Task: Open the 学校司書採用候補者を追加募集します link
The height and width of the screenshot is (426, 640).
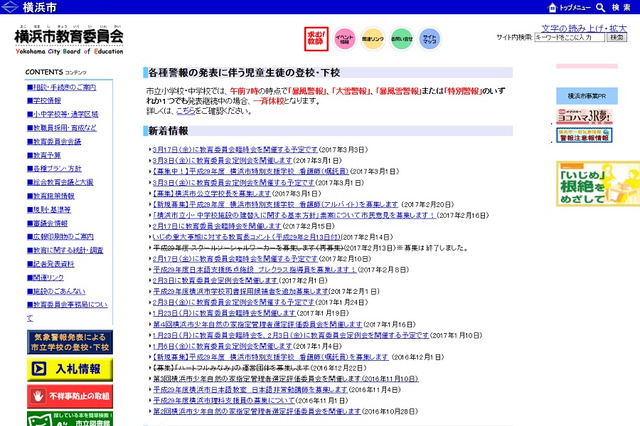Action: click(241, 291)
